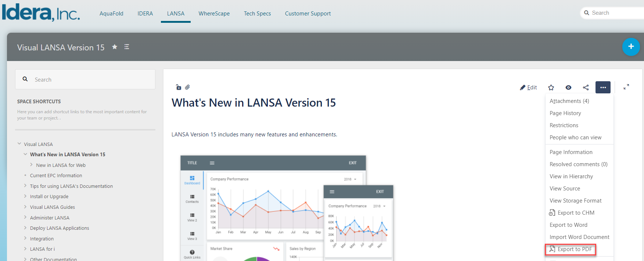
Task: Open the Current EPC Information page
Action: coord(56,176)
